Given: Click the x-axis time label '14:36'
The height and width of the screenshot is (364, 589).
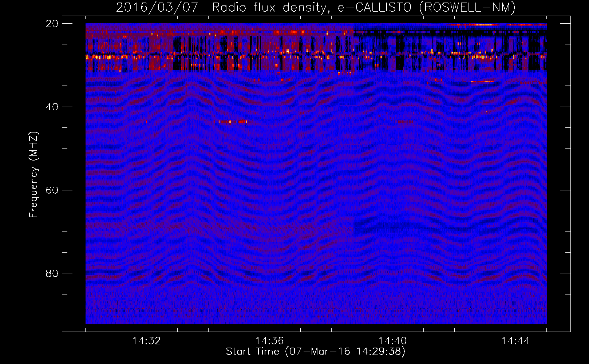Looking at the screenshot, I should point(270,341).
